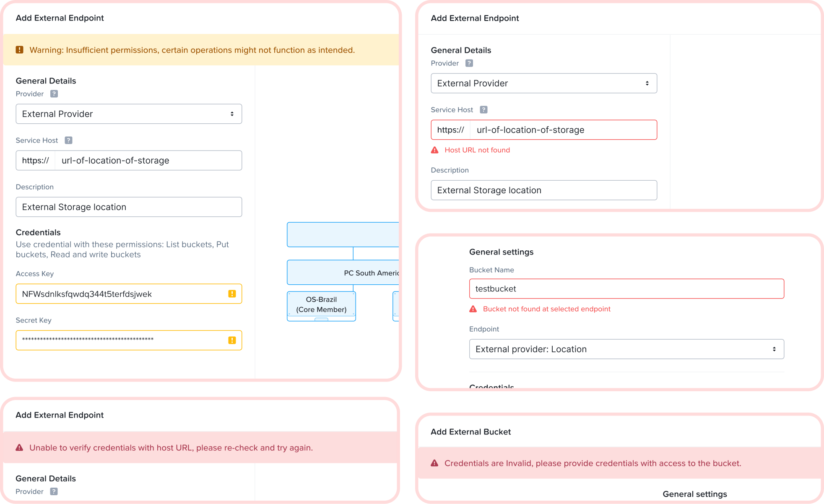Open the External Provider dropdown in top-right panel

pos(544,83)
